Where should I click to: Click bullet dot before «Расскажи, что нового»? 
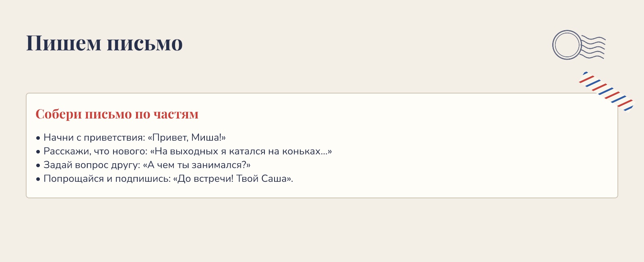click(x=38, y=152)
